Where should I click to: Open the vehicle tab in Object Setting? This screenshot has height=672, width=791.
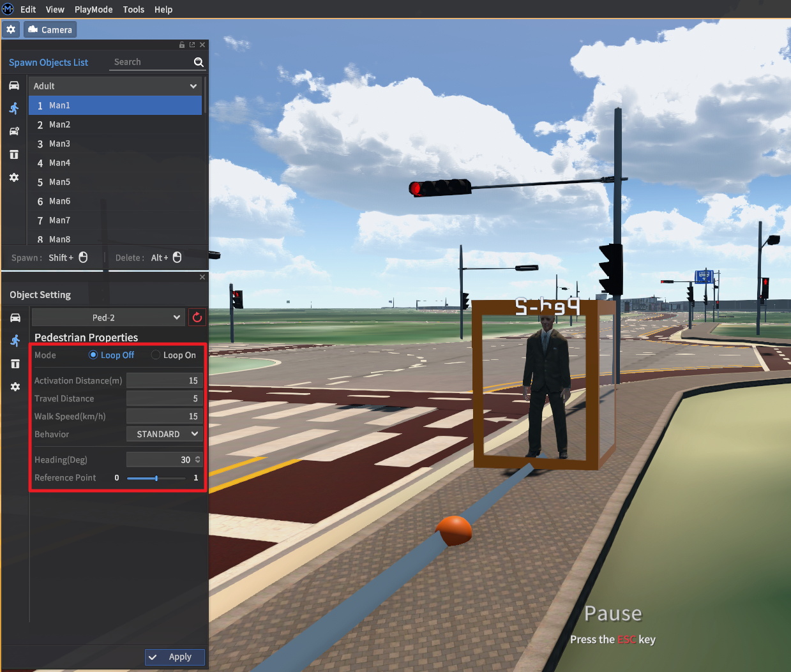[15, 318]
